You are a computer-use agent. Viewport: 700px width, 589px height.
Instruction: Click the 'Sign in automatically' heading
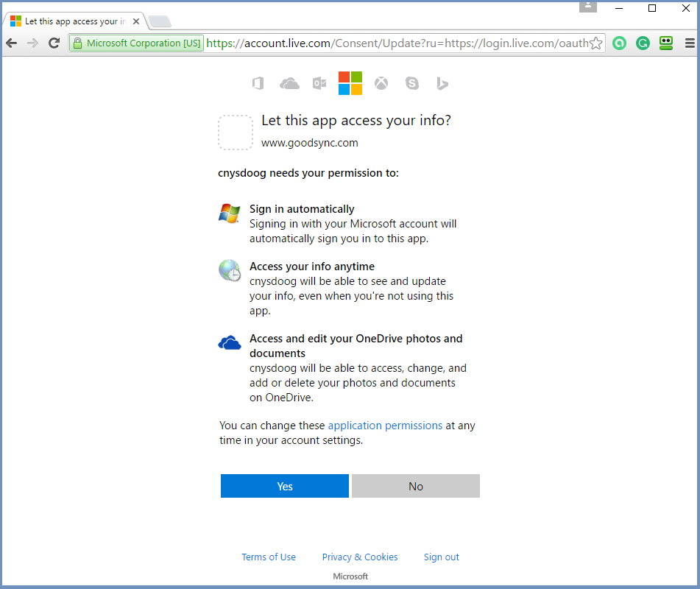(302, 209)
